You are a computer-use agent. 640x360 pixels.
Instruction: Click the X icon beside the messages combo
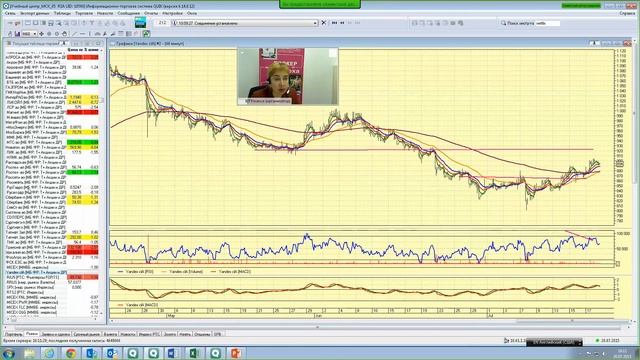324,23
